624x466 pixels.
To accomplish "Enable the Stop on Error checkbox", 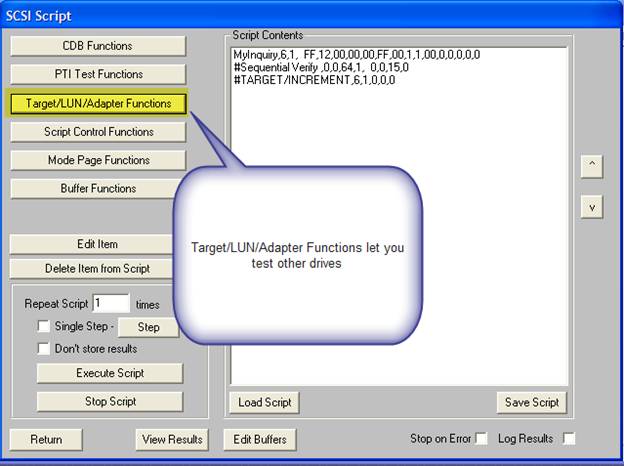I will [482, 439].
